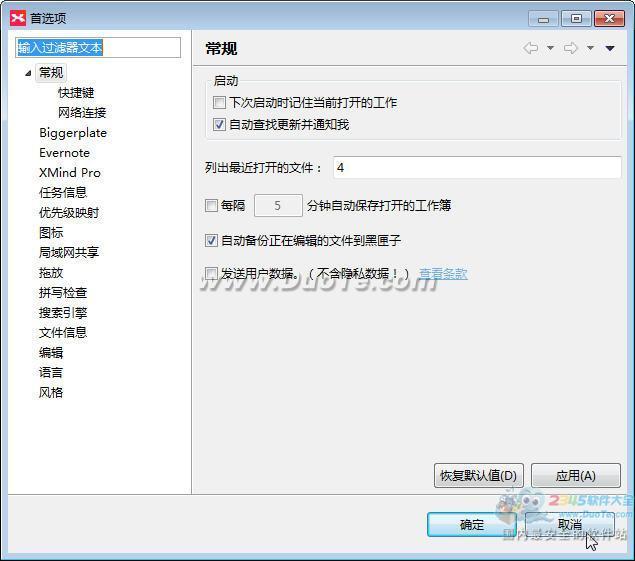Screen dimensions: 635x561
Task: Select 拼写检查 in the sidebar
Action: [63, 293]
